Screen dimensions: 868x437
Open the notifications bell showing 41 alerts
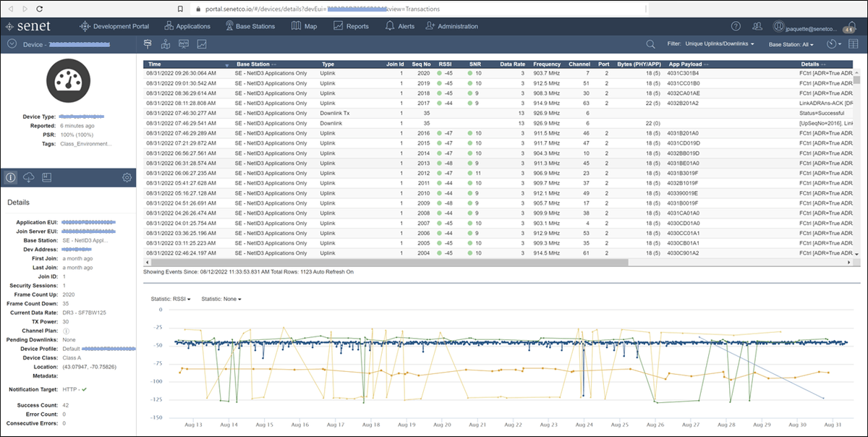coord(850,27)
